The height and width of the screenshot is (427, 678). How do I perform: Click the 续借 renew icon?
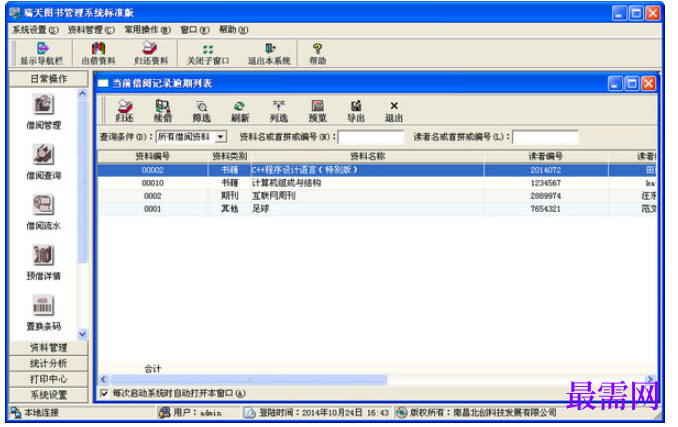pos(163,106)
